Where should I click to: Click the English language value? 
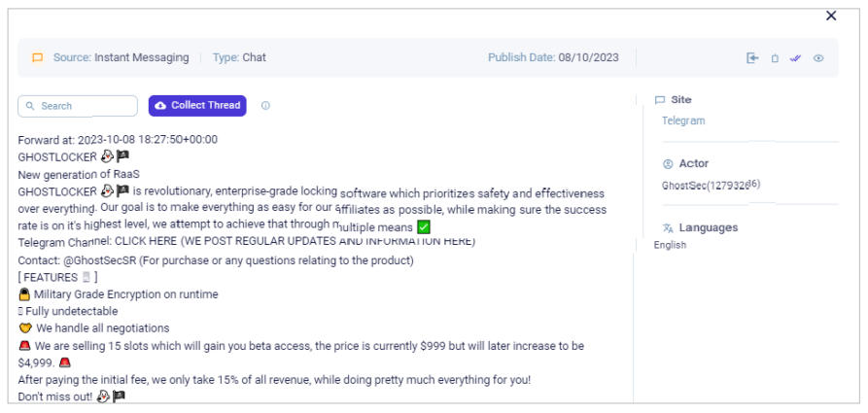point(670,245)
